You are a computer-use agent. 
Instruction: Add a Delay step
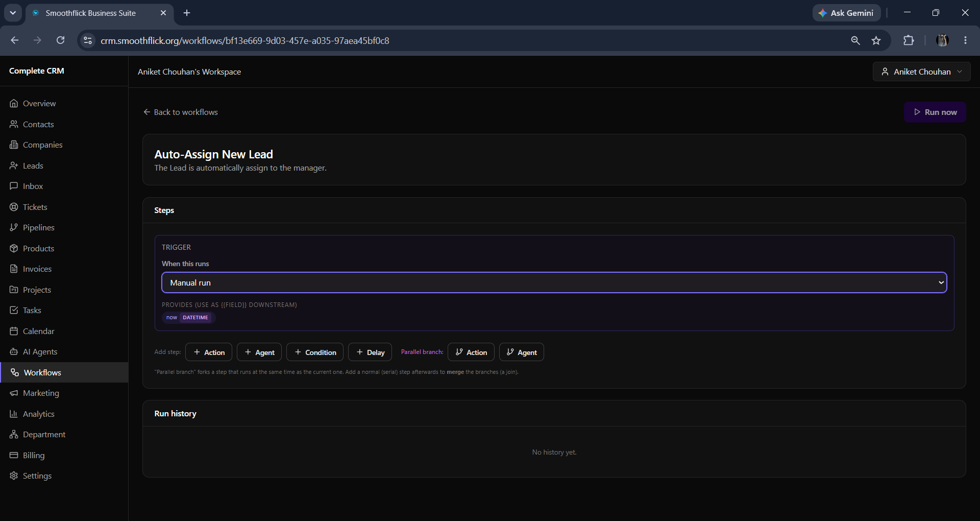point(370,352)
